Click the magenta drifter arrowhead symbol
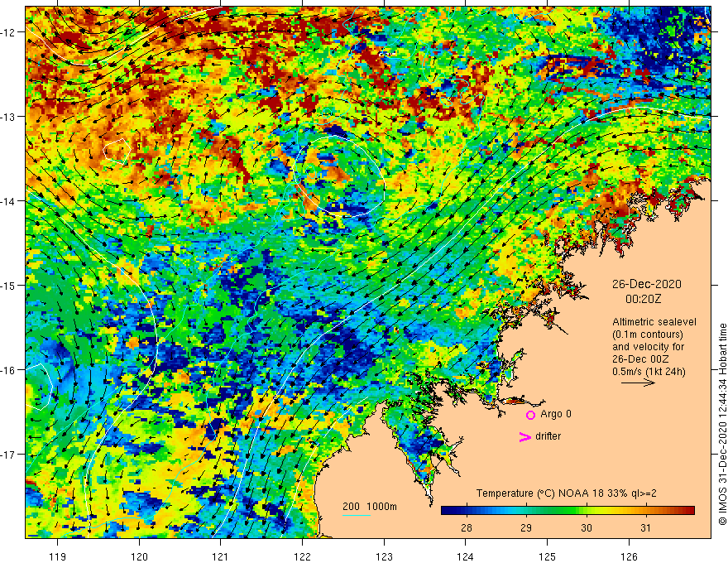This screenshot has height=563, width=728. click(525, 436)
